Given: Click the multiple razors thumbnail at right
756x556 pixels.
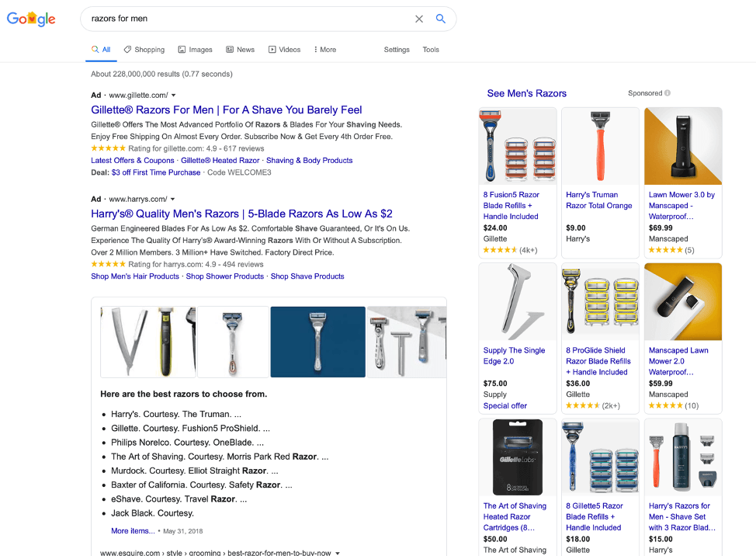Looking at the screenshot, I should pyautogui.click(x=407, y=342).
